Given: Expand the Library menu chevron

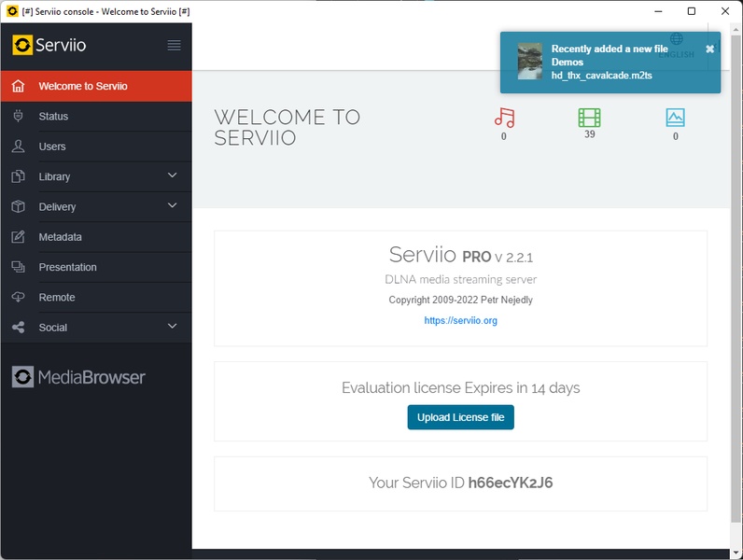Looking at the screenshot, I should click(172, 175).
